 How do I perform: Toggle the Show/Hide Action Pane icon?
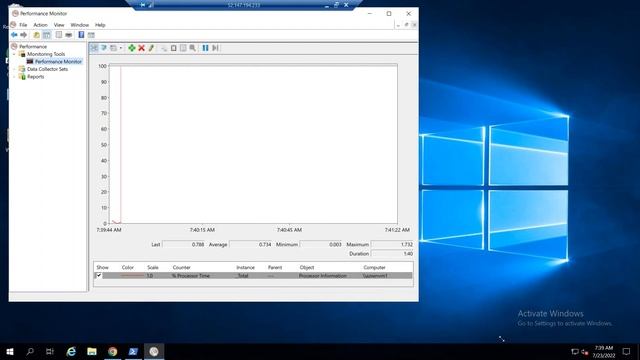pyautogui.click(x=91, y=35)
